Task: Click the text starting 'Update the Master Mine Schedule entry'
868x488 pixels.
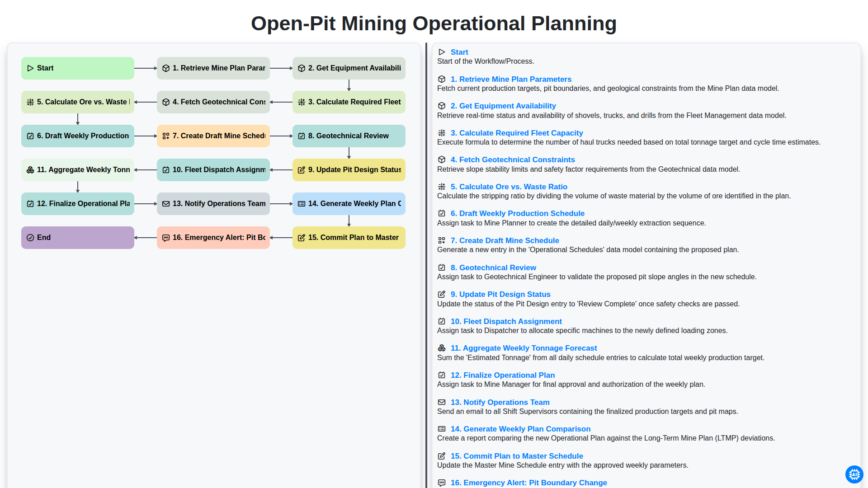Action: (562, 465)
